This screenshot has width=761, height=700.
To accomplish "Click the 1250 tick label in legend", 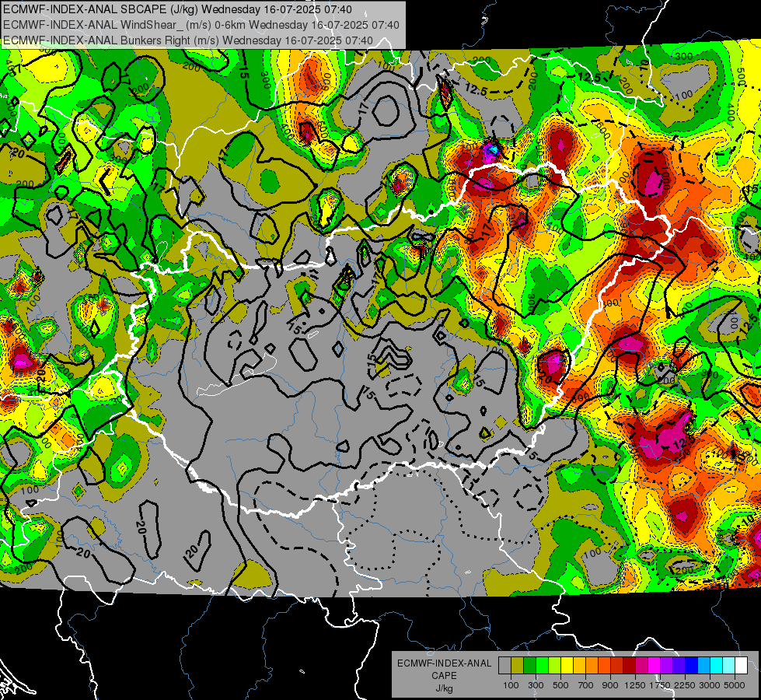I will [x=635, y=685].
